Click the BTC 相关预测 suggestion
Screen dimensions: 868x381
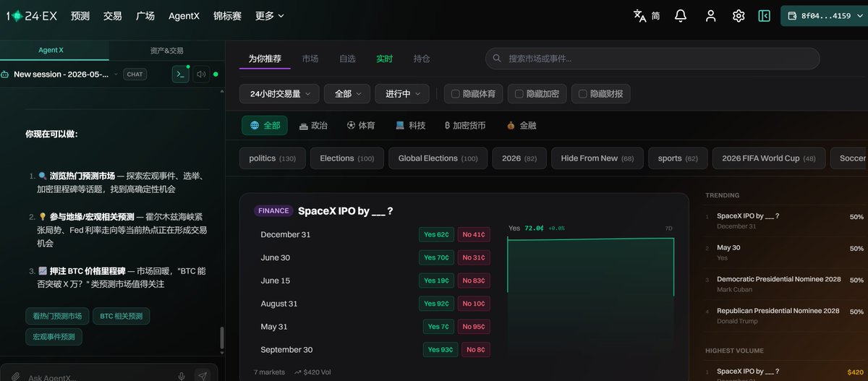click(x=122, y=316)
